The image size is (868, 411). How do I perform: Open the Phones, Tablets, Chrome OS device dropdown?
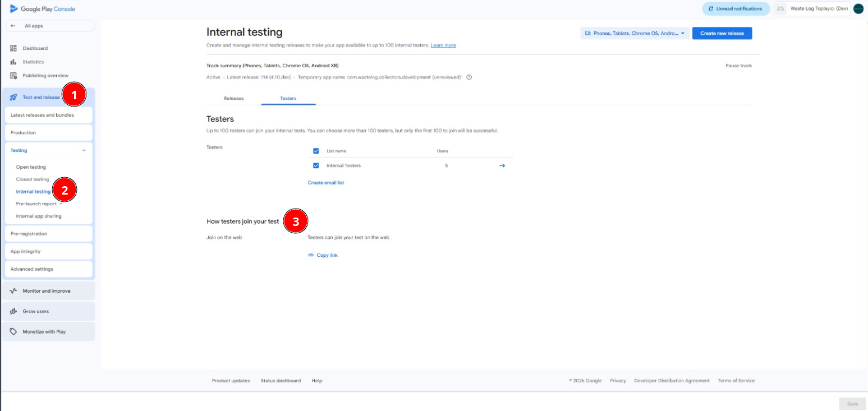click(x=635, y=33)
